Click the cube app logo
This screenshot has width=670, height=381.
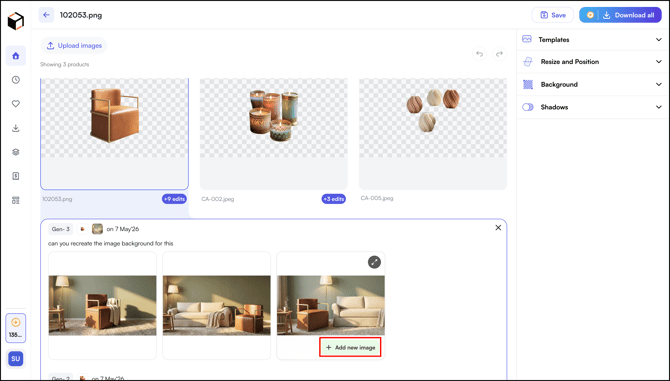coord(16,21)
